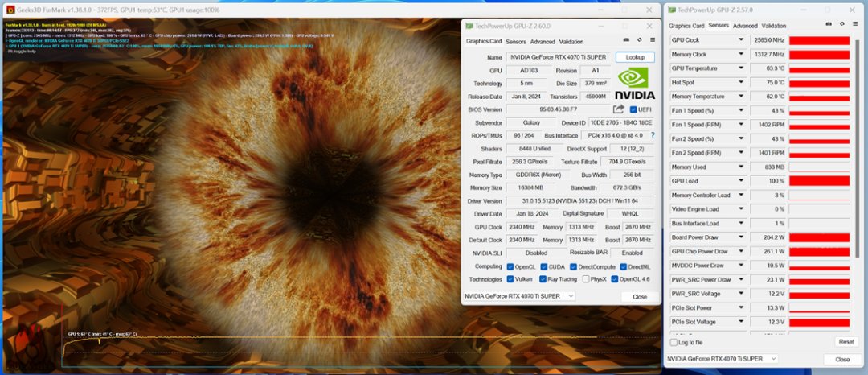Click the BIOS share/export icon
Viewport: 868px width, 375px height.
pos(618,109)
